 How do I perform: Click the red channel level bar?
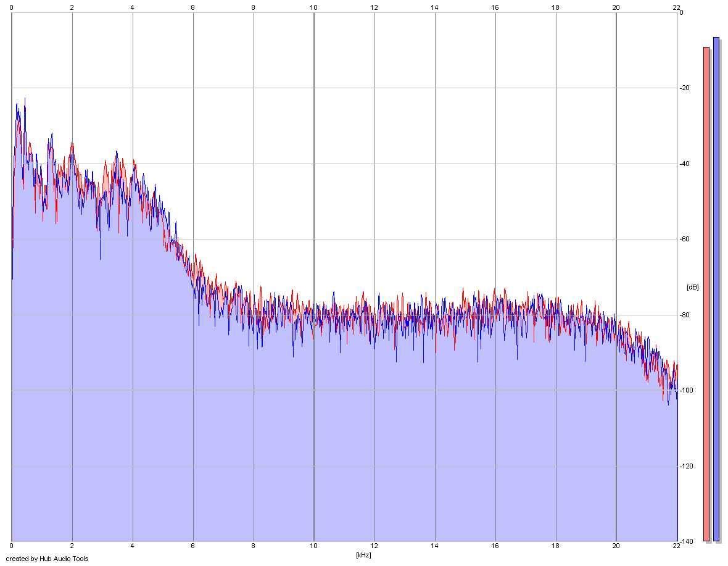706,294
